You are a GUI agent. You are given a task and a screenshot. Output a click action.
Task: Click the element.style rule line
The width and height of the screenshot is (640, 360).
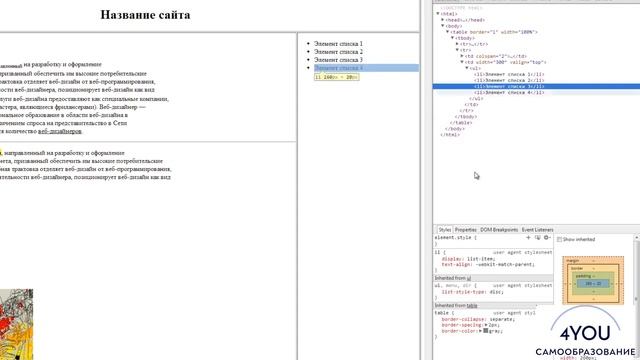[456, 238]
